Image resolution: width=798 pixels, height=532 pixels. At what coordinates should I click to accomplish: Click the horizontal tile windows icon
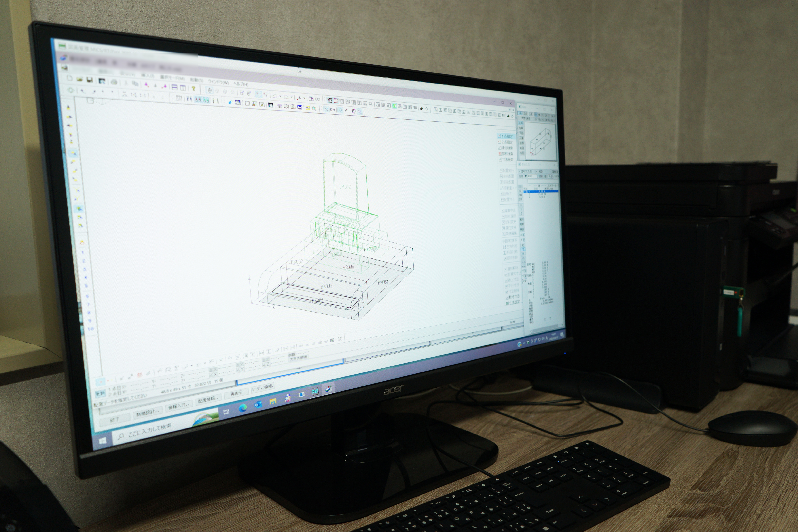pyautogui.click(x=175, y=87)
